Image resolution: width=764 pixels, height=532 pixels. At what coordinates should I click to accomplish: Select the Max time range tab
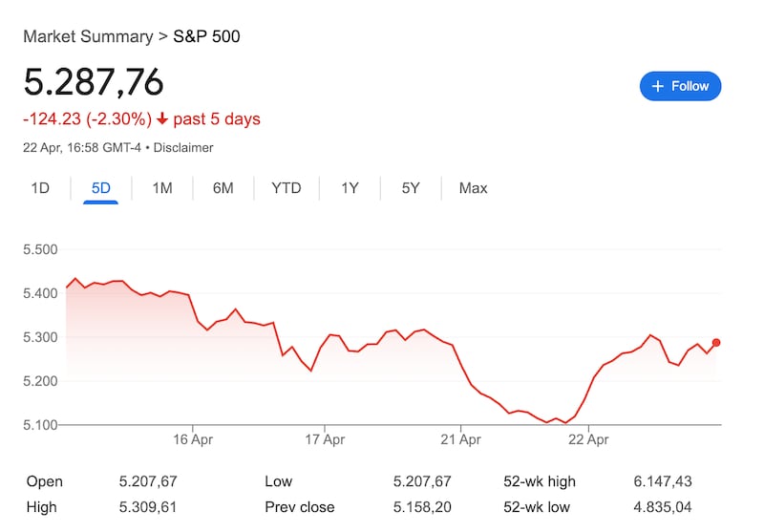pyautogui.click(x=473, y=188)
